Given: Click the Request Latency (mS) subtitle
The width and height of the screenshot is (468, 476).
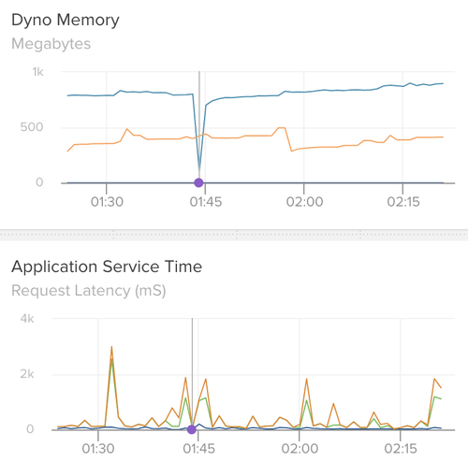Looking at the screenshot, I should [x=89, y=291].
